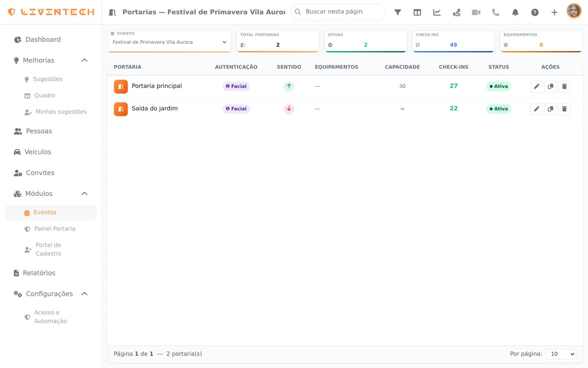588x368 pixels.
Task: Click the plus add icon in header
Action: pyautogui.click(x=555, y=12)
